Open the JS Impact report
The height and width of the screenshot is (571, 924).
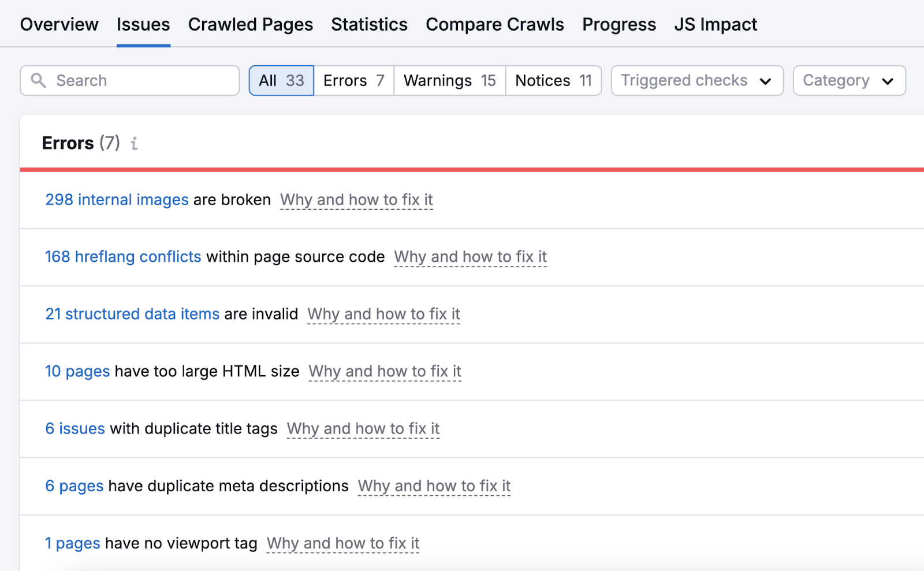coord(716,24)
